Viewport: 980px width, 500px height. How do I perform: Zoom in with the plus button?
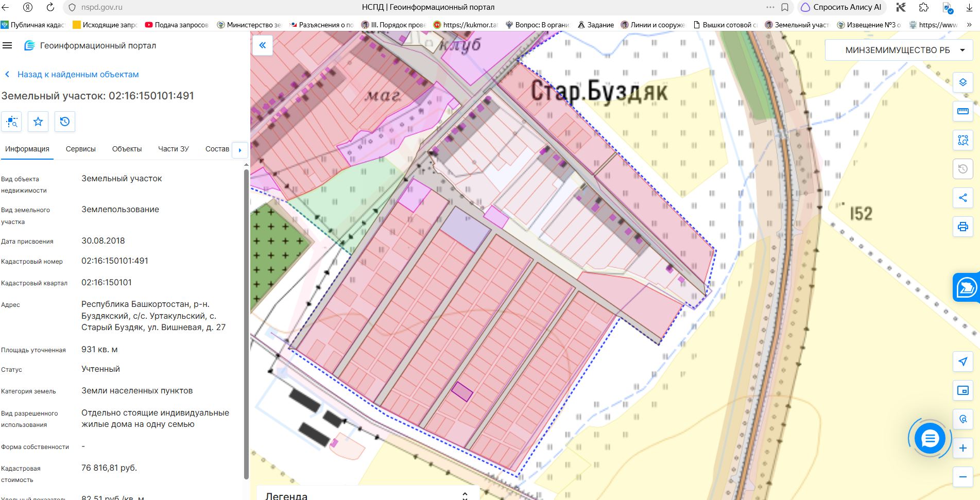pos(962,448)
